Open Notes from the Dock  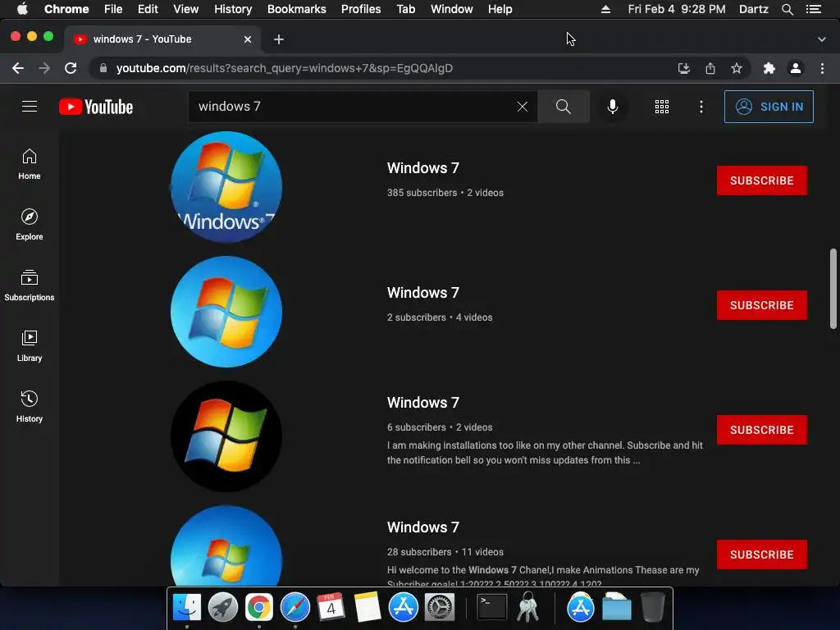[367, 607]
